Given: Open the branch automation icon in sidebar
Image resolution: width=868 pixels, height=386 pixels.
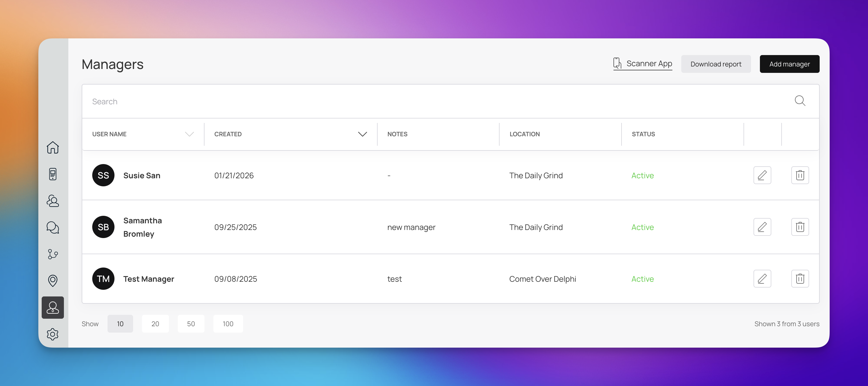Looking at the screenshot, I should pyautogui.click(x=53, y=254).
